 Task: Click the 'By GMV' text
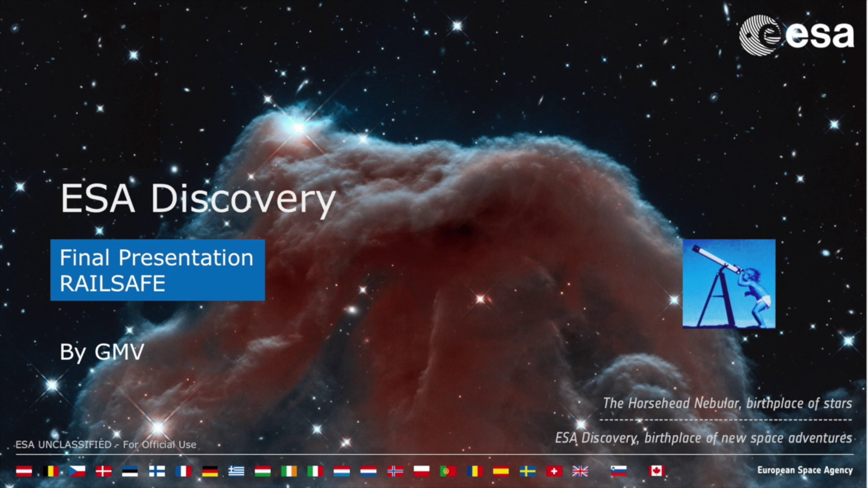(x=102, y=352)
